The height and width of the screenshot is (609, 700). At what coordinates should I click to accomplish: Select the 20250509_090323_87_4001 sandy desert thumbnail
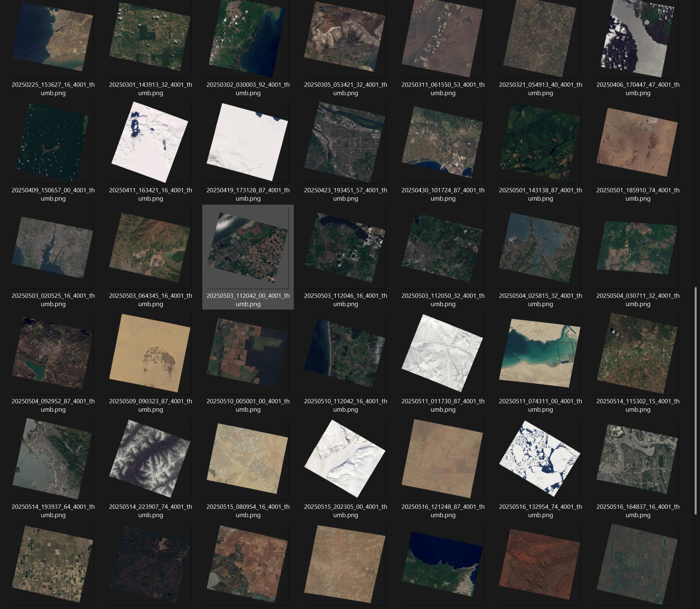tap(150, 353)
